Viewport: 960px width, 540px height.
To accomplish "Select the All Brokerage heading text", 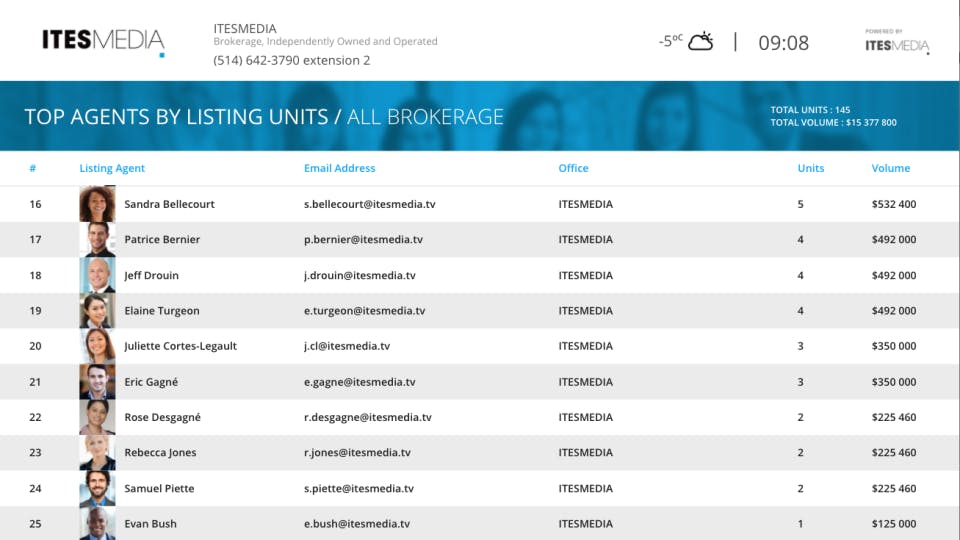I will coord(425,117).
